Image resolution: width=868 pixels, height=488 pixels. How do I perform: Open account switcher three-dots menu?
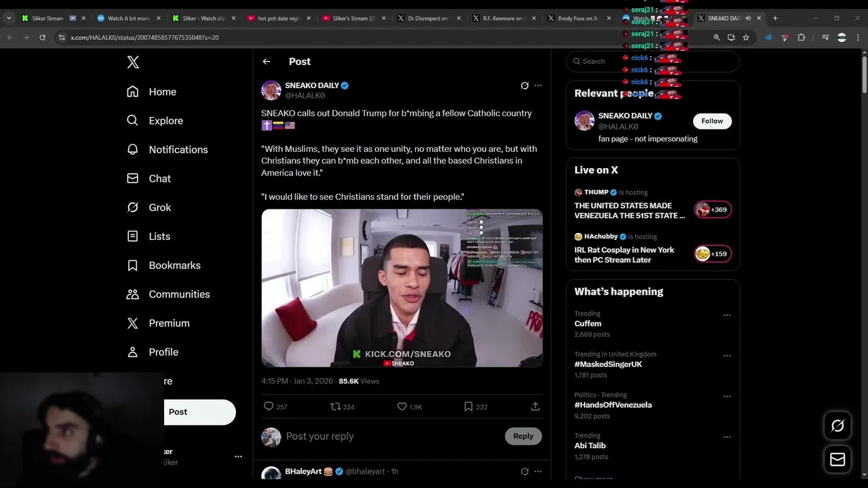pos(238,457)
